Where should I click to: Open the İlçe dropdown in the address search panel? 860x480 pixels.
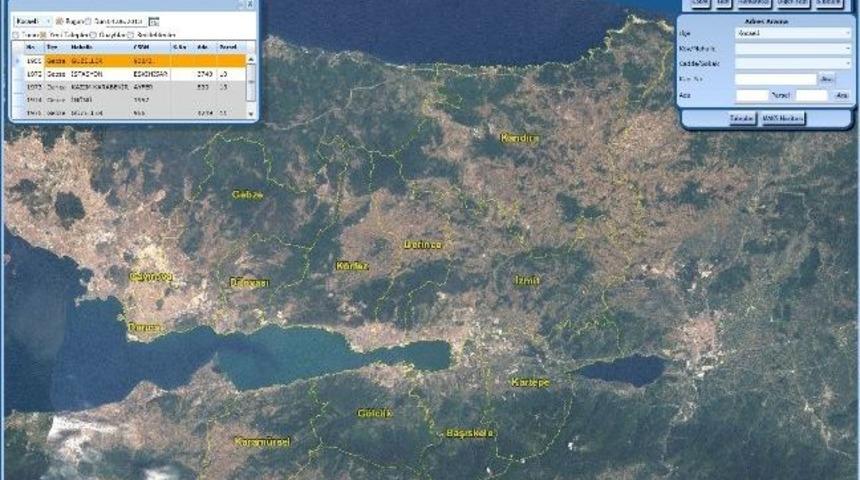point(793,33)
